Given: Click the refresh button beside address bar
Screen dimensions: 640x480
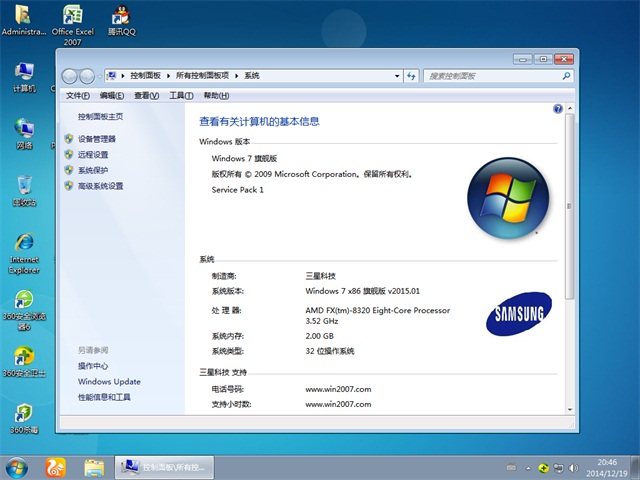Looking at the screenshot, I should click(411, 76).
